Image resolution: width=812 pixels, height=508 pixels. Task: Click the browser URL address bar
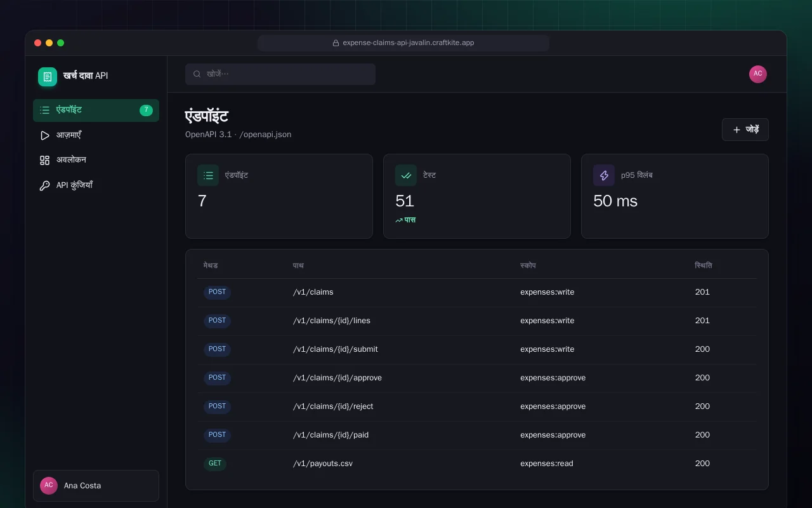[403, 43]
